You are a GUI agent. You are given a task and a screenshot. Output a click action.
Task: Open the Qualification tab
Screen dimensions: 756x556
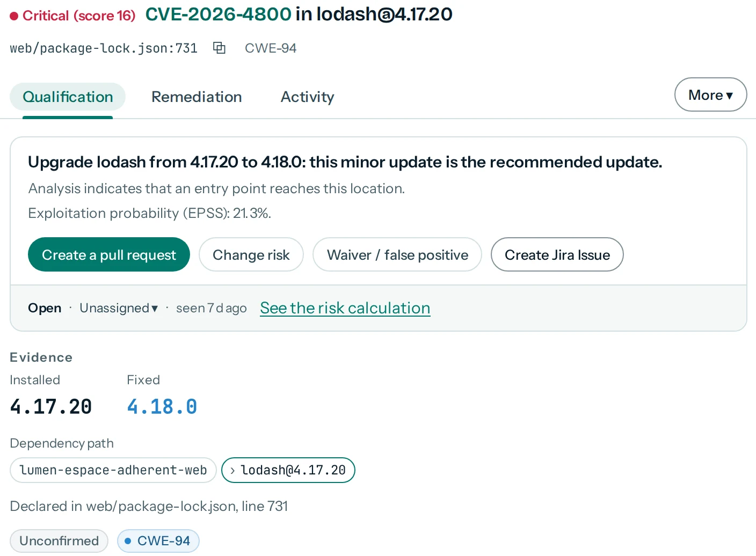tap(68, 97)
